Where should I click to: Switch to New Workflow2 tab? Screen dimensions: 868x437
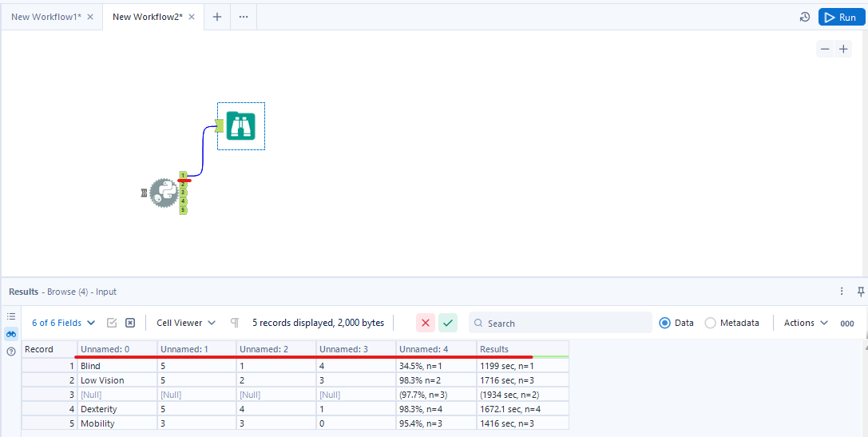click(x=148, y=17)
